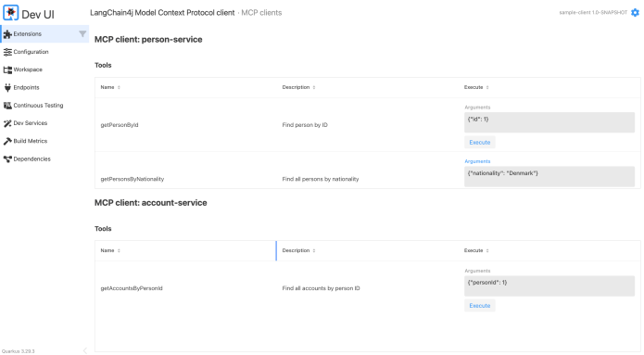Viewport: 644px width, 355px height.
Task: Select the Workspace folder-tree icon
Action: point(7,70)
